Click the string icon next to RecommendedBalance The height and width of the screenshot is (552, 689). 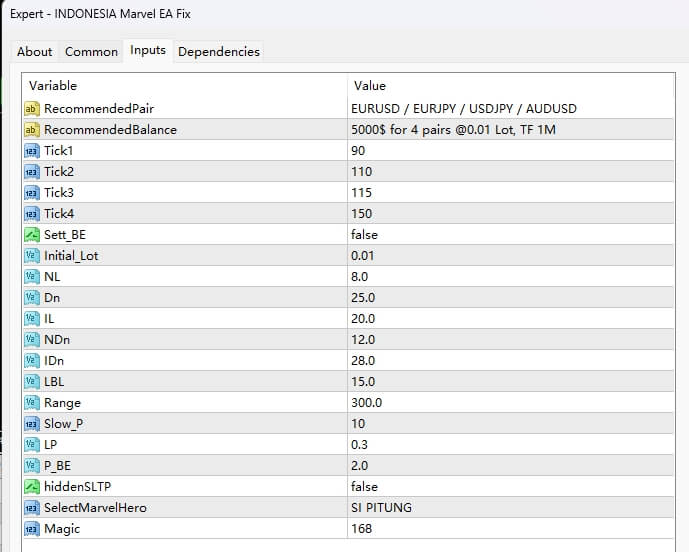point(31,129)
